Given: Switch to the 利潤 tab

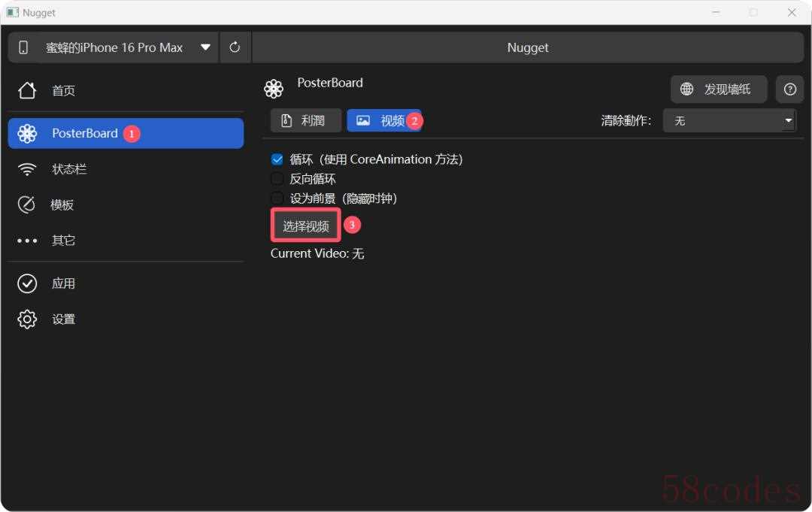Looking at the screenshot, I should tap(305, 120).
